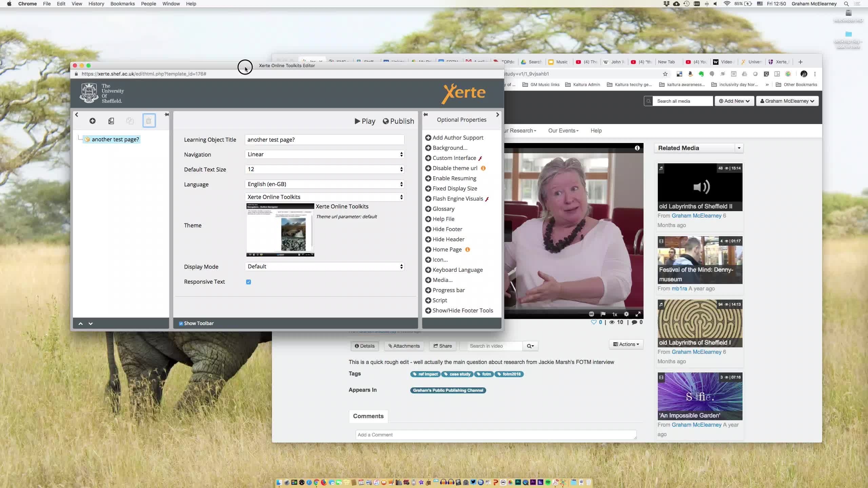The height and width of the screenshot is (488, 868).
Task: Pin the Optional Properties panel
Action: coord(426,115)
